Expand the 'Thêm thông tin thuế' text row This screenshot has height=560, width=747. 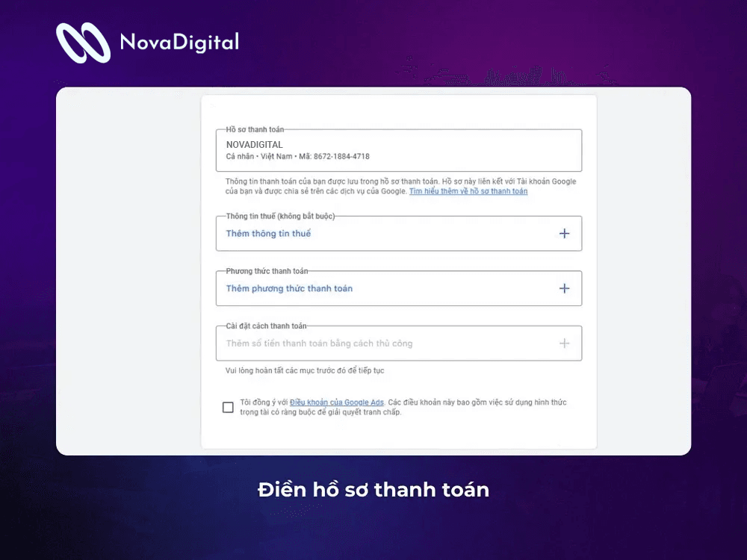[x=268, y=234]
